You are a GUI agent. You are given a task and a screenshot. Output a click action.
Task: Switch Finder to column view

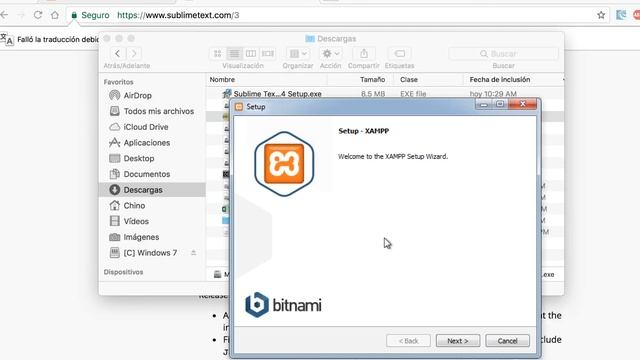251,53
